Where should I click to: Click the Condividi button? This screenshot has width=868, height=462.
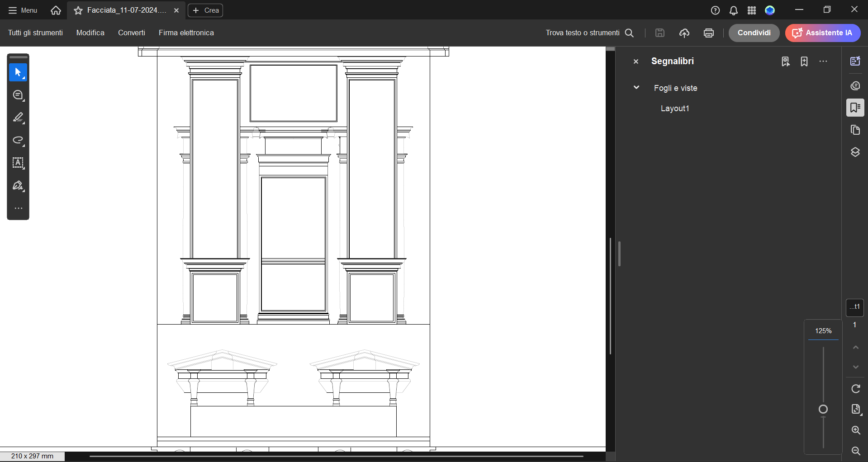pos(754,33)
